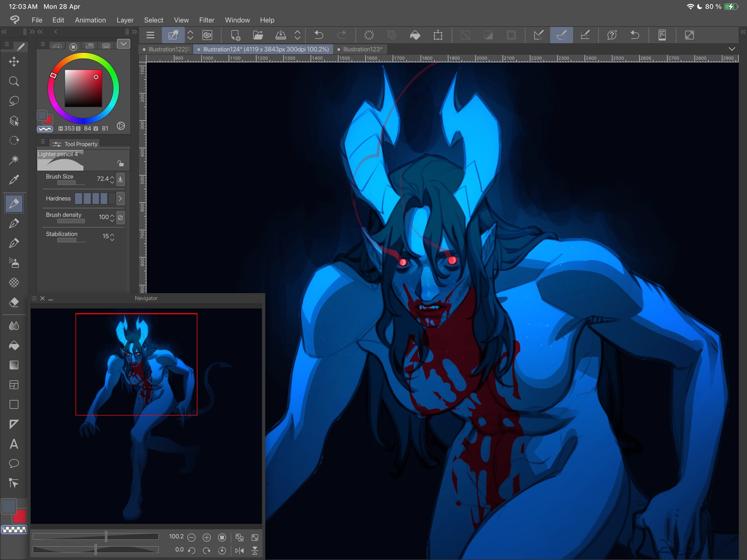Toggle Brush Size pressure dynamics button
Viewport: 747px width, 560px height.
120,179
